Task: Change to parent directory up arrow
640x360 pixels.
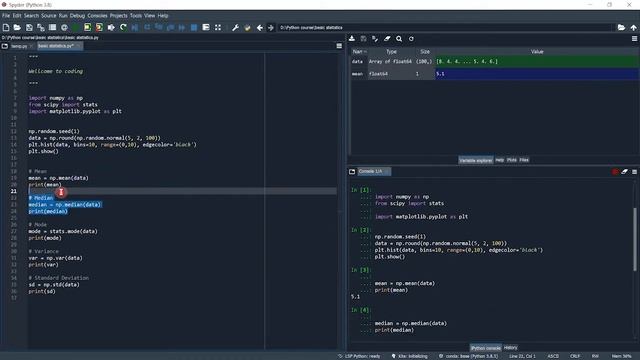Action: tap(633, 27)
